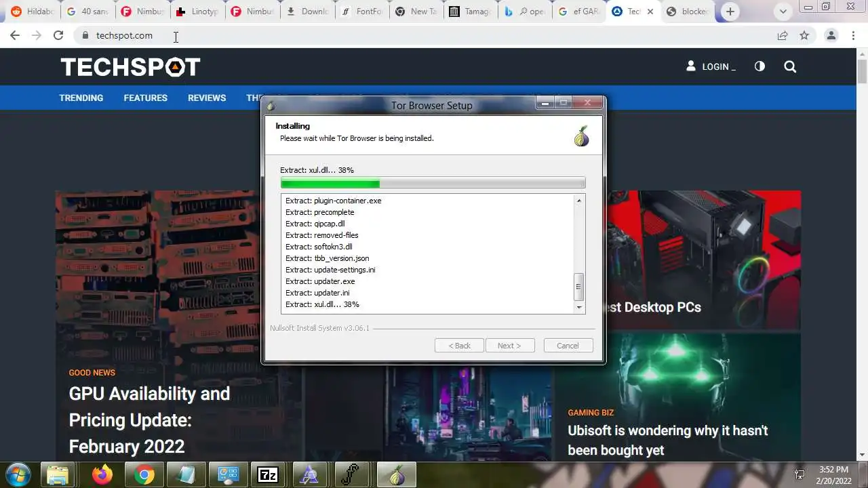This screenshot has height=488, width=868.
Task: Click the installer log scrollbar thumb
Action: point(578,287)
